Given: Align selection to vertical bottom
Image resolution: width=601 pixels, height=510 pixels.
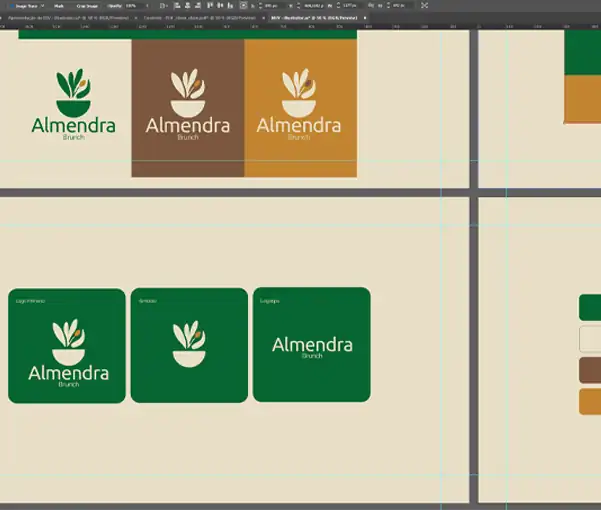Looking at the screenshot, I should [x=230, y=5].
